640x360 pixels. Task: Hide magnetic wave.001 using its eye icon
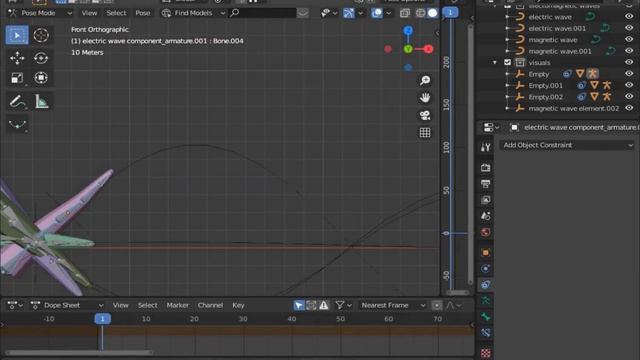pyautogui.click(x=629, y=51)
